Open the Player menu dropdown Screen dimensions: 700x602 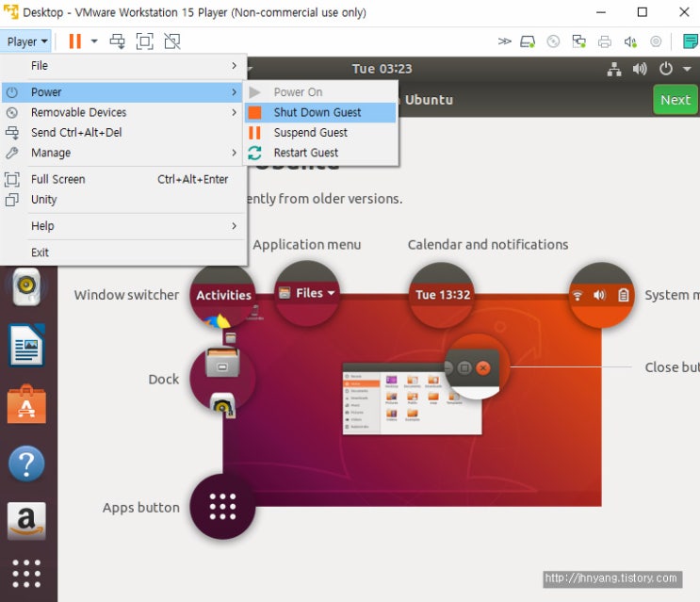point(26,42)
